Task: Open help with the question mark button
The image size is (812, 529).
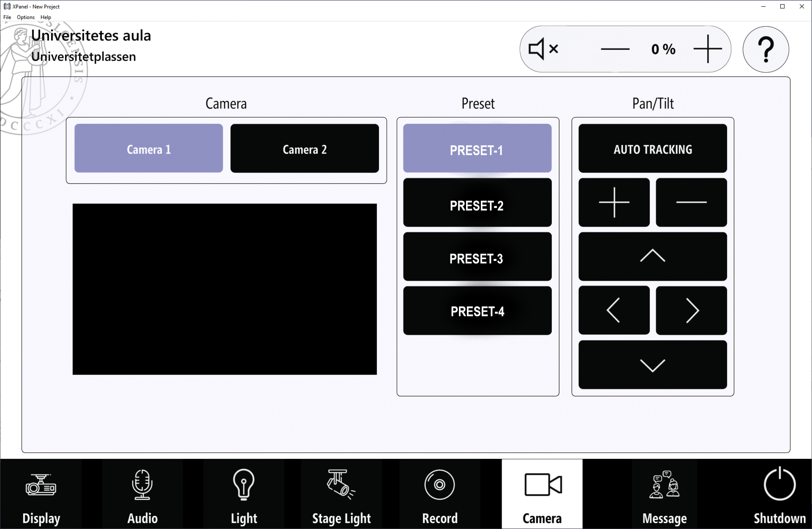Action: click(766, 49)
